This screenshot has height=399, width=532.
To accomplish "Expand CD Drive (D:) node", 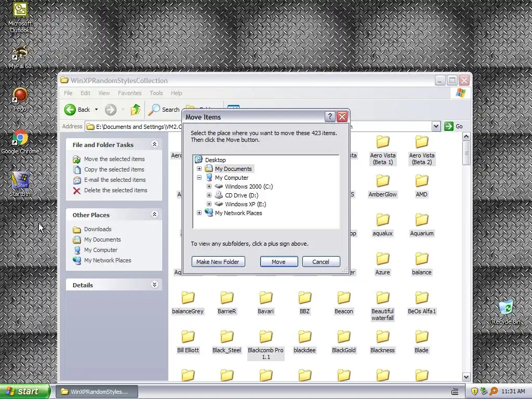I will tap(209, 195).
